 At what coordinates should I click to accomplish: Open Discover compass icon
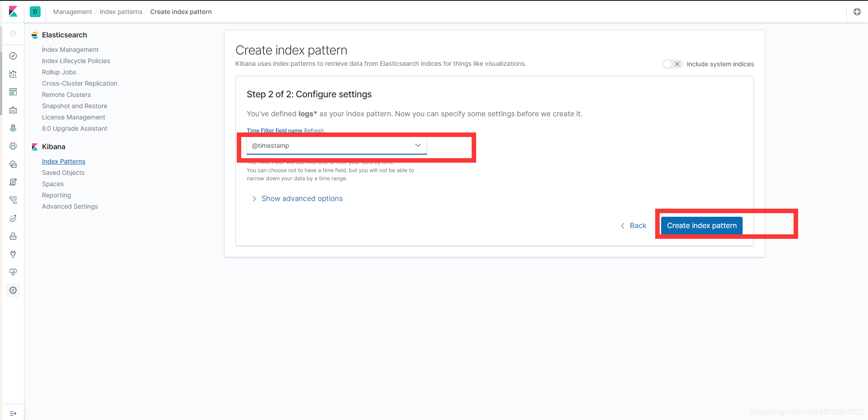tap(13, 56)
